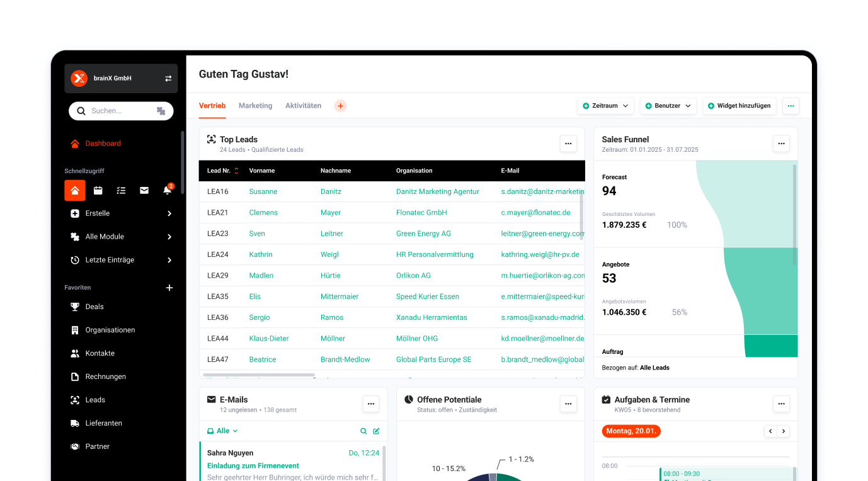868x481 pixels.
Task: Click the compose email icon
Action: coord(376,431)
